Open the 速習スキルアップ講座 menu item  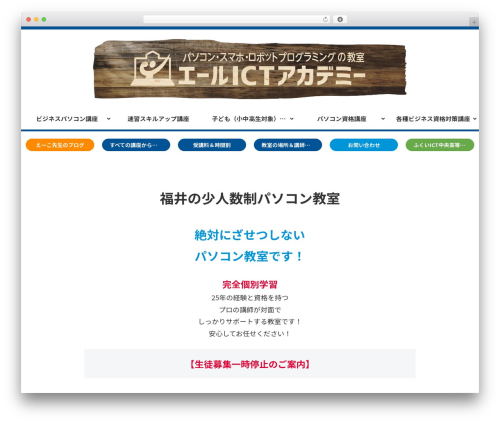158,119
